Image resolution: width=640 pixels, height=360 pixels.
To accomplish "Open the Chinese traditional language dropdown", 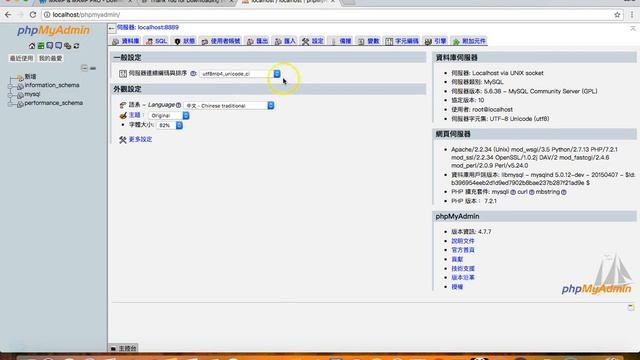I will click(229, 106).
